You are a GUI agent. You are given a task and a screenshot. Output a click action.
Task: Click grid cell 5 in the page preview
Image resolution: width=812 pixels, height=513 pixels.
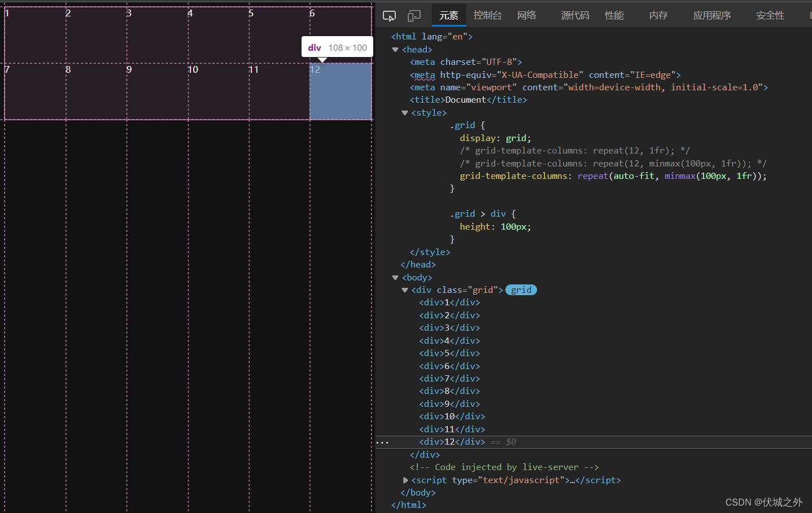coord(279,35)
